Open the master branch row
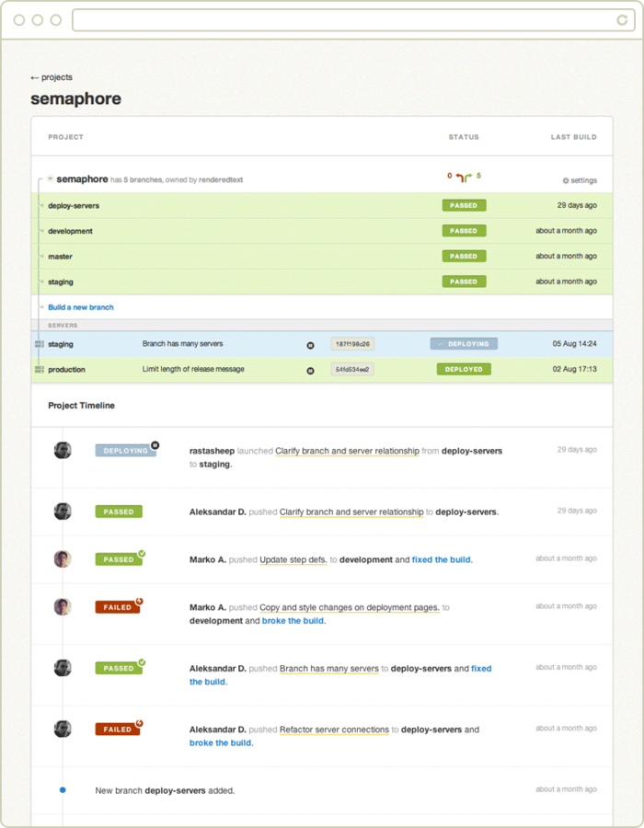Image resolution: width=644 pixels, height=828 pixels. coord(322,256)
